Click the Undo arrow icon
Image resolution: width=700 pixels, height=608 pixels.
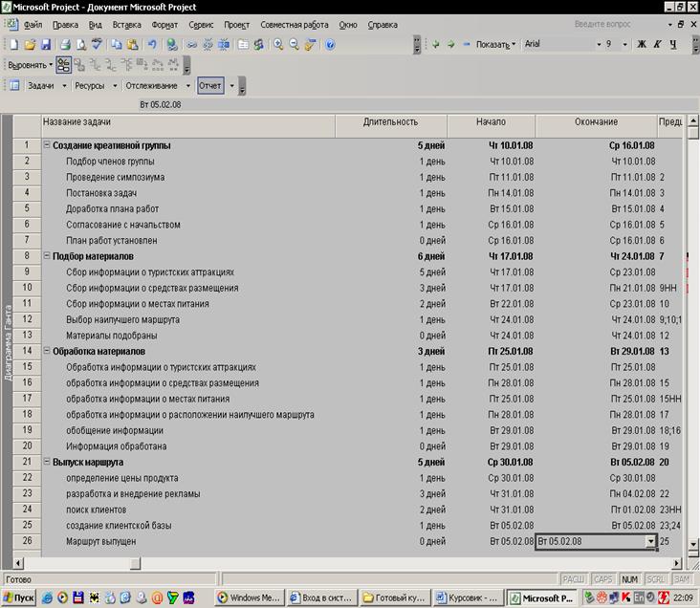click(152, 44)
